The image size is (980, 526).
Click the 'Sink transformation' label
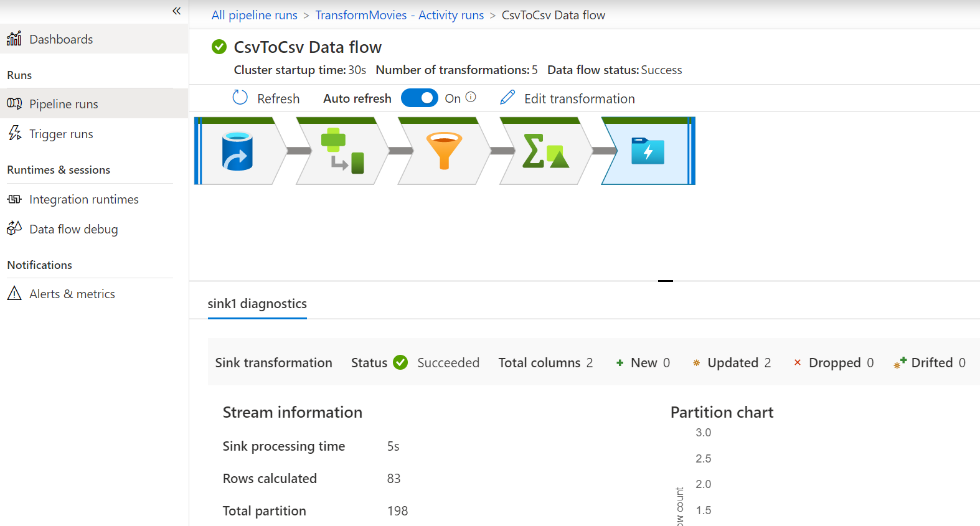274,363
